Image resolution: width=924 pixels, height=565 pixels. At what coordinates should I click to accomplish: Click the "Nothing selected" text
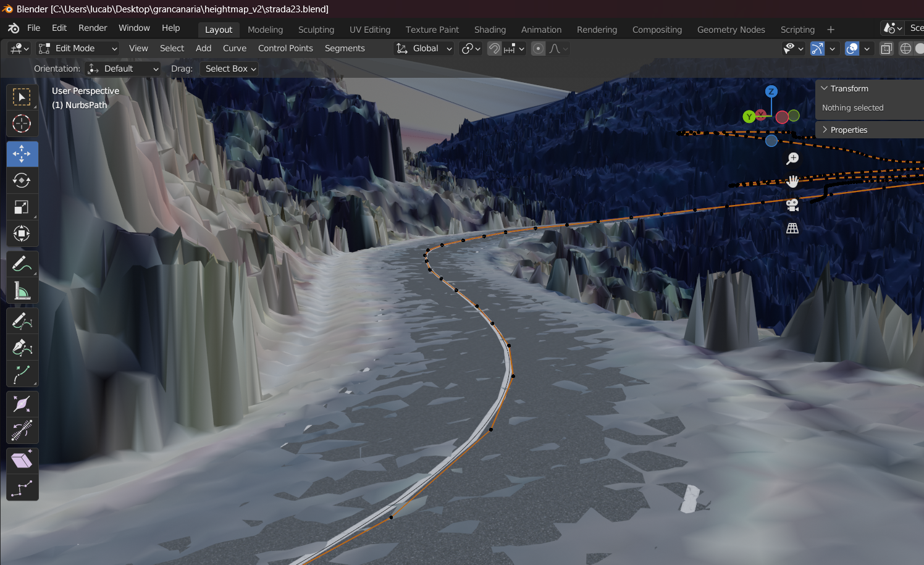tap(852, 108)
